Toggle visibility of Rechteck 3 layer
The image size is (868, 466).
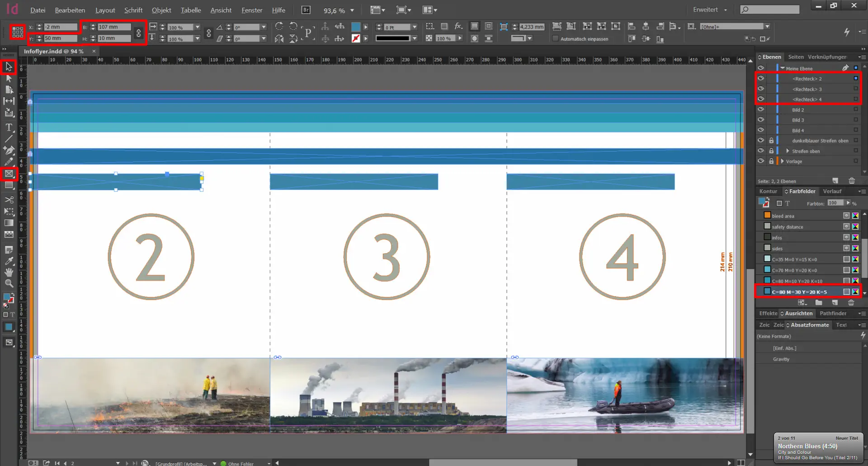pos(761,89)
